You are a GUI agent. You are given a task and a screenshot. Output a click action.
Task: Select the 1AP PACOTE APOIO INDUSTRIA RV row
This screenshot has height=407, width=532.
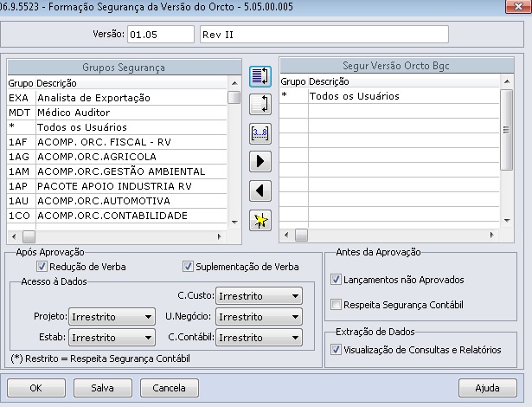(x=117, y=186)
